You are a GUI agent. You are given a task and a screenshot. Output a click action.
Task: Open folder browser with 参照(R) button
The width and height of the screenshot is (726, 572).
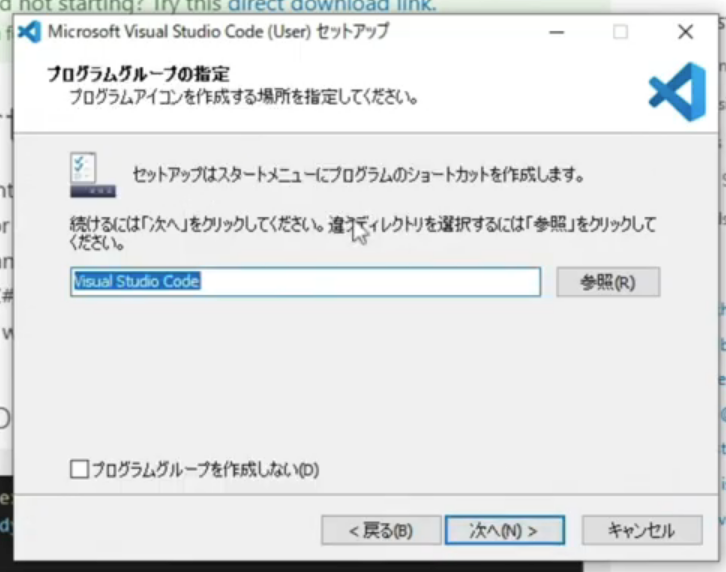[608, 282]
